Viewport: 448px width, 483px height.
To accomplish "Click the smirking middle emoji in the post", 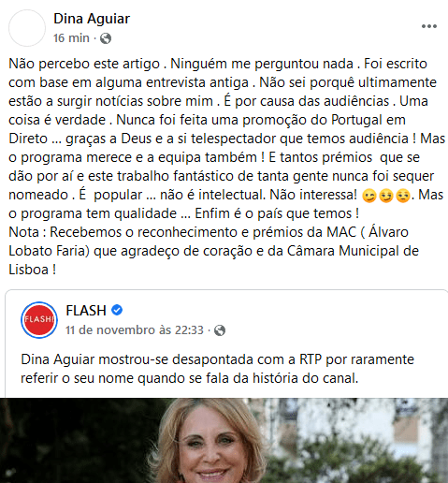I will click(x=386, y=196).
